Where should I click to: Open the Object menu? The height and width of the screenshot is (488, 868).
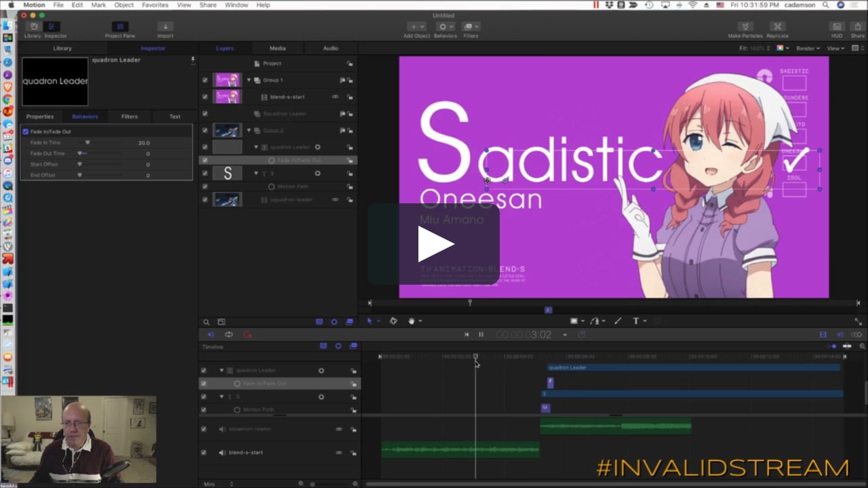point(124,5)
